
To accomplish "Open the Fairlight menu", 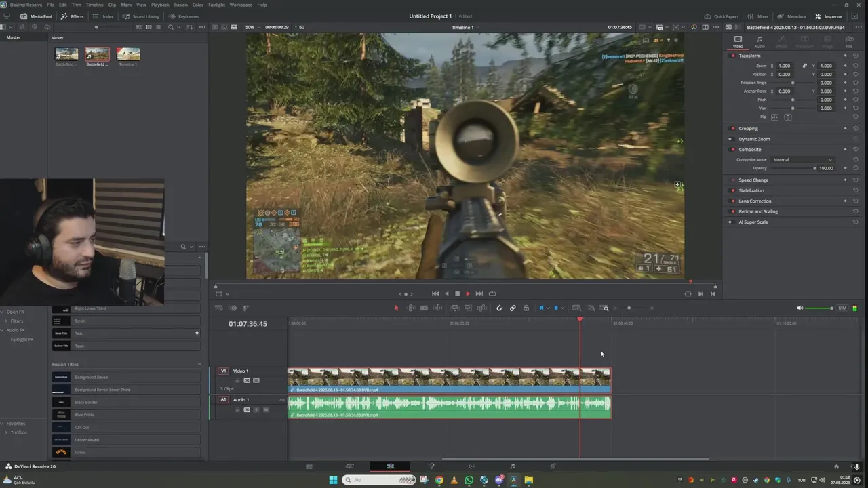I will [x=216, y=5].
